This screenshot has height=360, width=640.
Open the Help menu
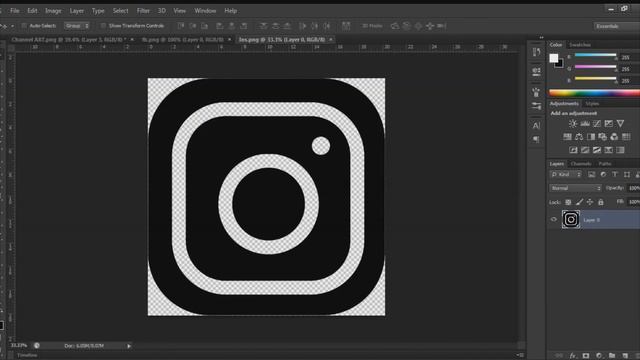coord(231,11)
